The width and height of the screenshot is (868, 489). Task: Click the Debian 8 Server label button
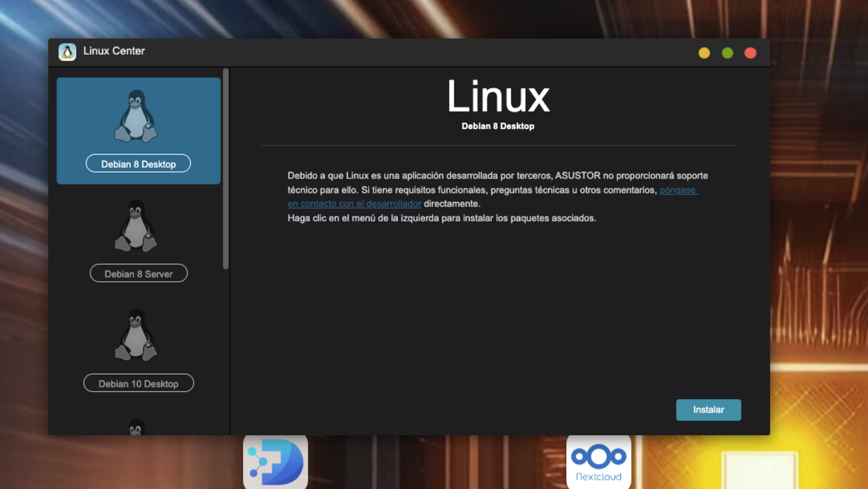click(x=139, y=273)
